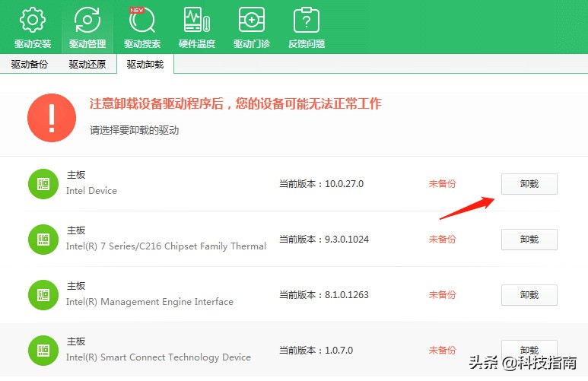Click the version text 1.0.7.0
The height and width of the screenshot is (381, 588).
339,351
